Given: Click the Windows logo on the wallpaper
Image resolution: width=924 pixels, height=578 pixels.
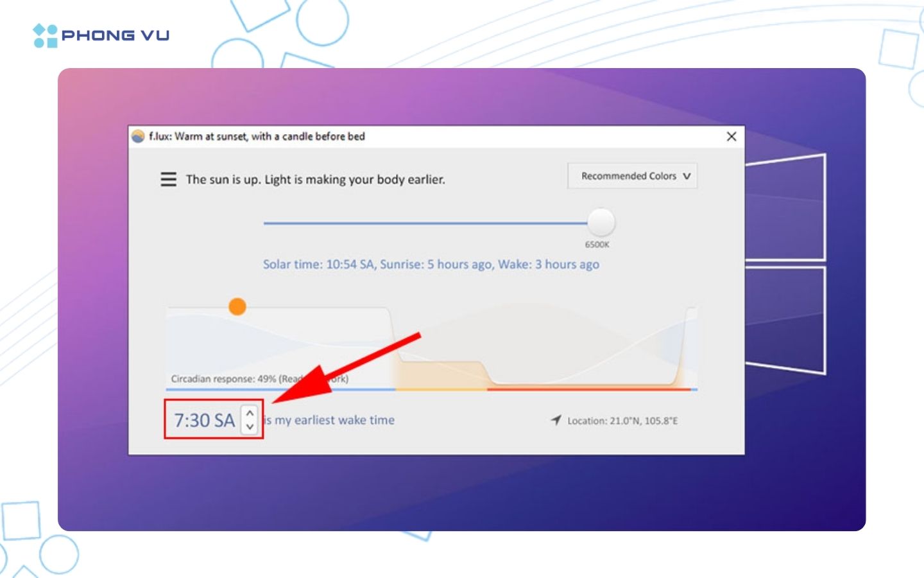Looking at the screenshot, I should point(785,264).
